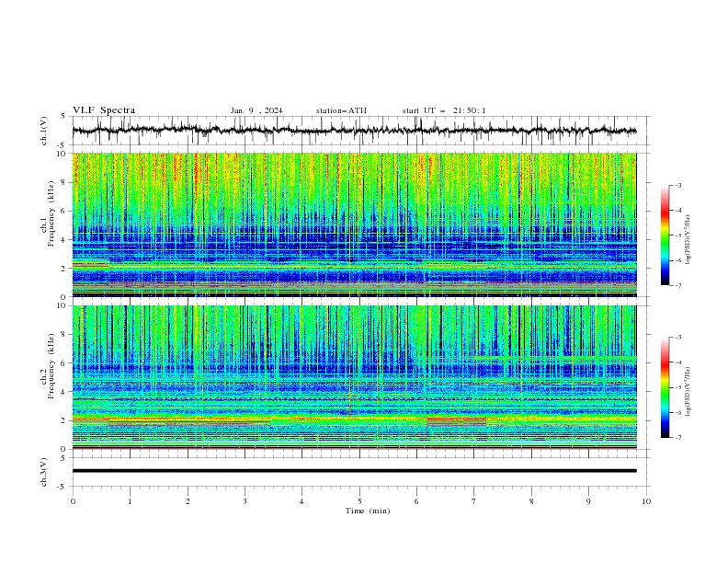Click the ch.1 waveform trace panel
728x563 pixels.
[360, 131]
